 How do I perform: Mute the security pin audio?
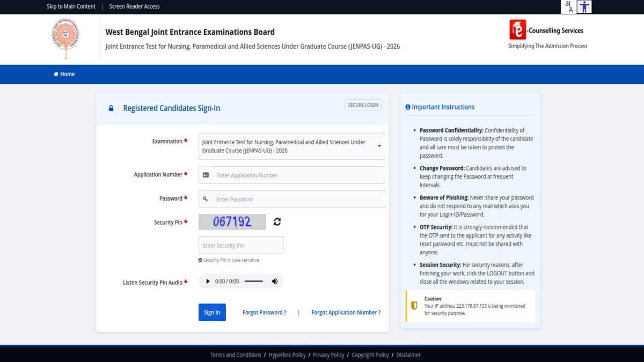coord(275,282)
